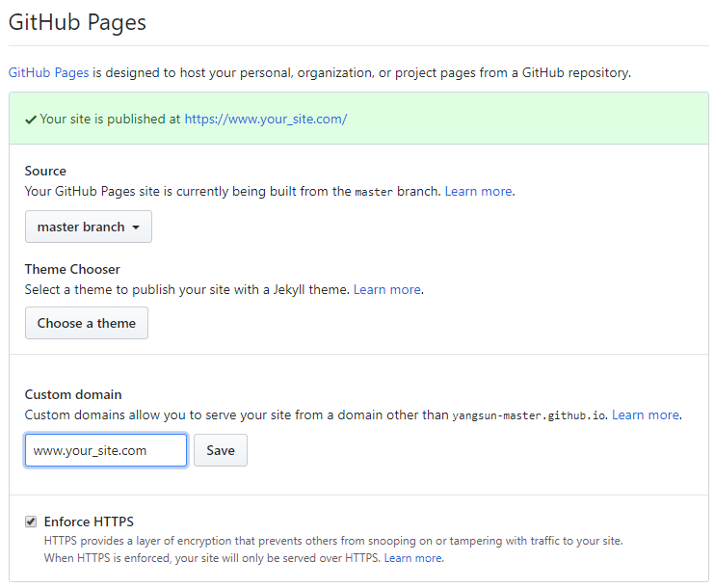This screenshot has height=588, width=714.
Task: Select the GitHub Pages page heading
Action: click(x=77, y=22)
